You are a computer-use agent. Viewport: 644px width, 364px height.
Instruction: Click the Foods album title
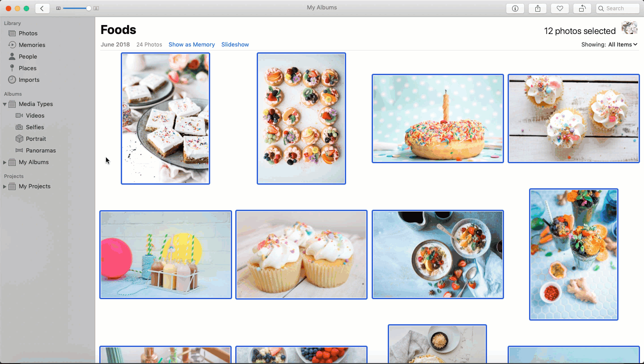coord(118,30)
